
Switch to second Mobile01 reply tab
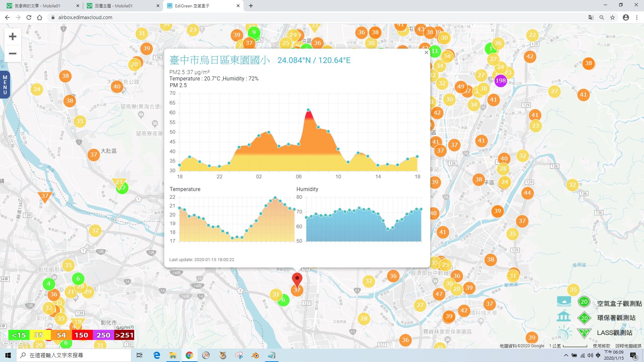pos(122,6)
